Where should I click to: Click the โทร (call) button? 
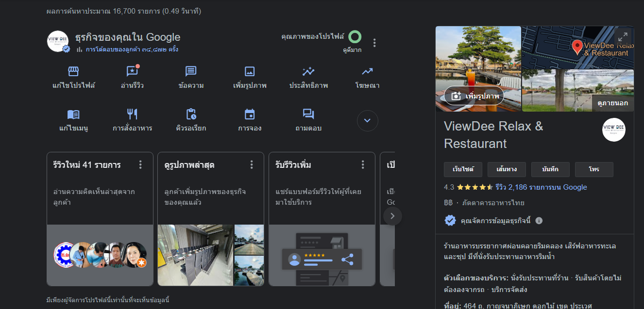(x=594, y=170)
